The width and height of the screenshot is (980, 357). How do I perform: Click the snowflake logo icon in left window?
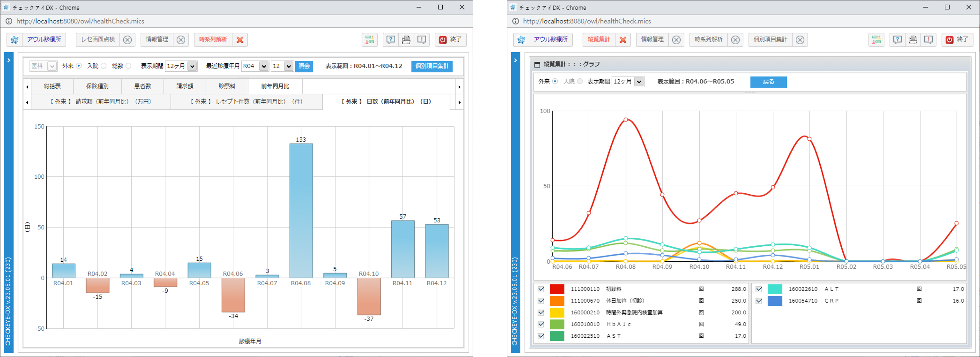14,40
